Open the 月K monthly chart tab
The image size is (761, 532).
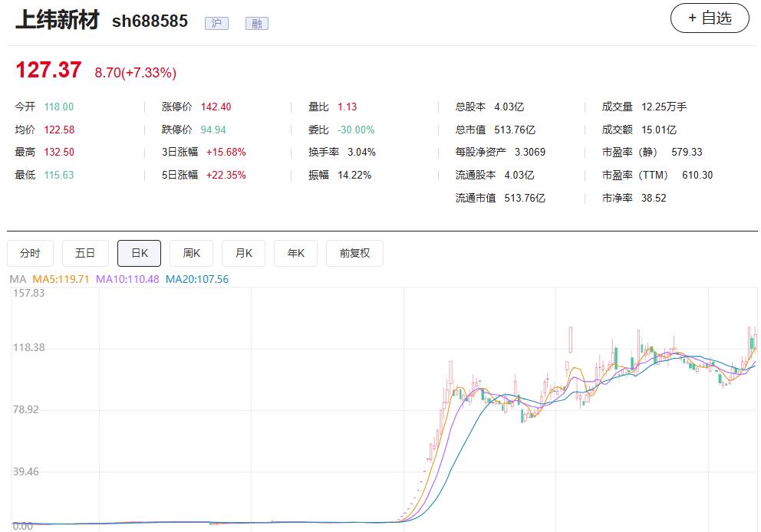point(243,253)
